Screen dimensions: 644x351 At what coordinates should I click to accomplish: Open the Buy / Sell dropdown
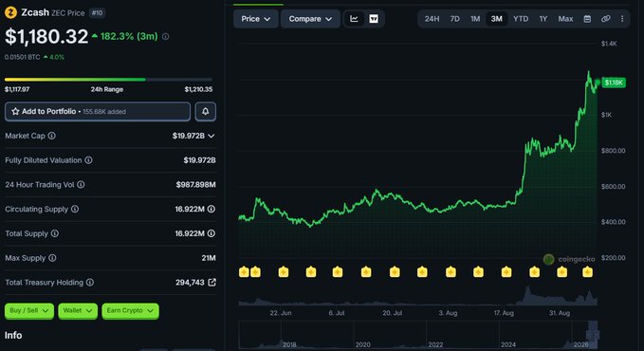(29, 311)
